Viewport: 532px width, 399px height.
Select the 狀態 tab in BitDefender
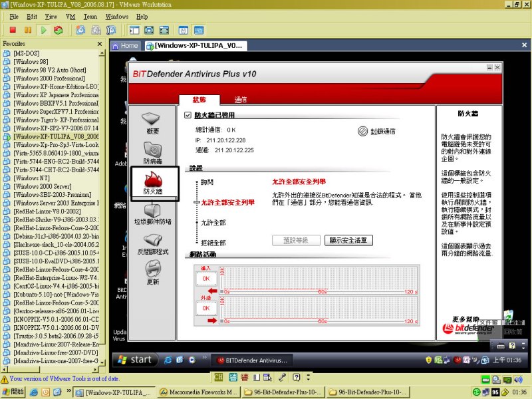click(199, 99)
